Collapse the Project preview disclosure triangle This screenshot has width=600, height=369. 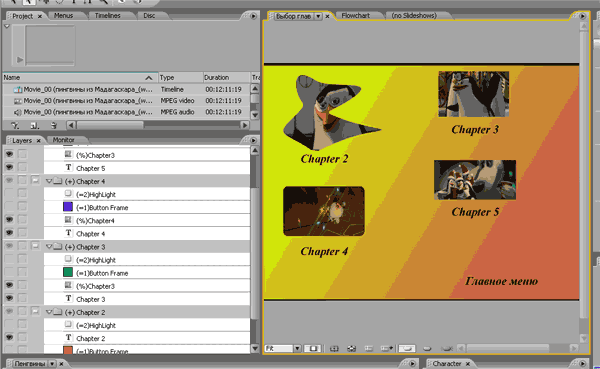pos(7,26)
